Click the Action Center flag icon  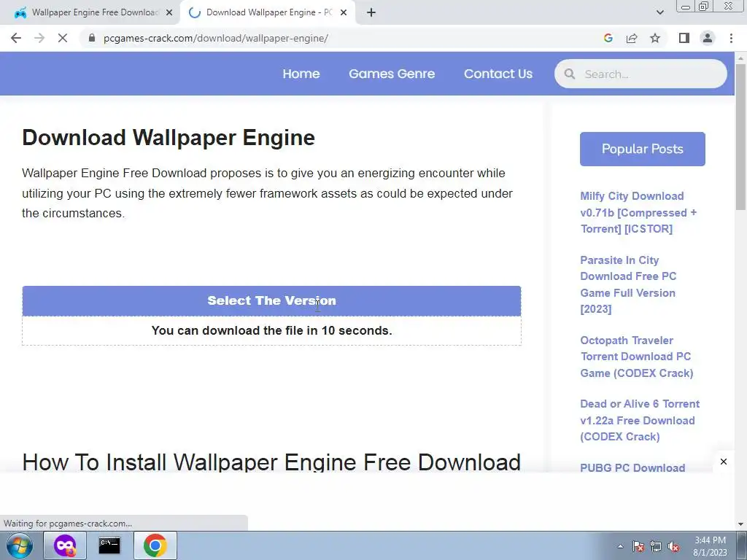[x=638, y=546]
